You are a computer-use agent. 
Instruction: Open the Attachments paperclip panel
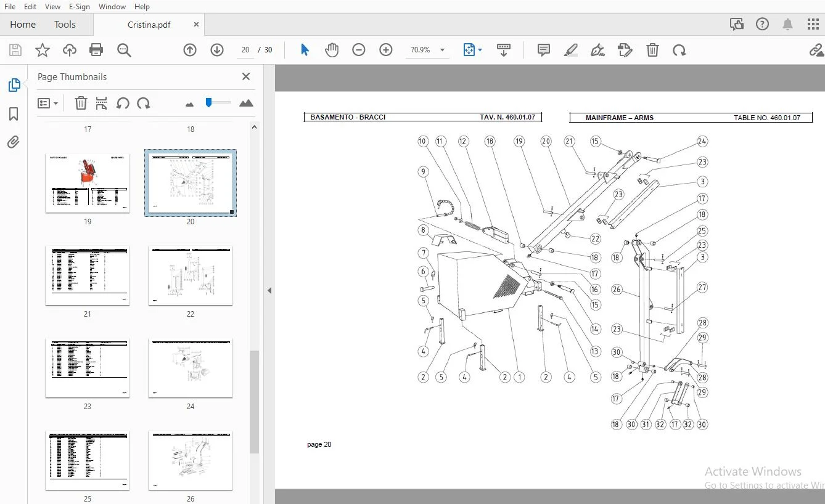[x=14, y=142]
